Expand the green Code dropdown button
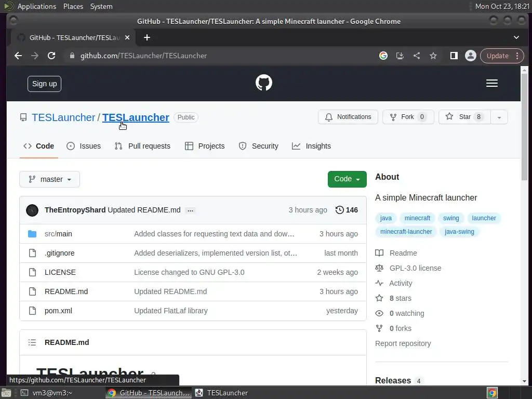The image size is (532, 399). 347,179
